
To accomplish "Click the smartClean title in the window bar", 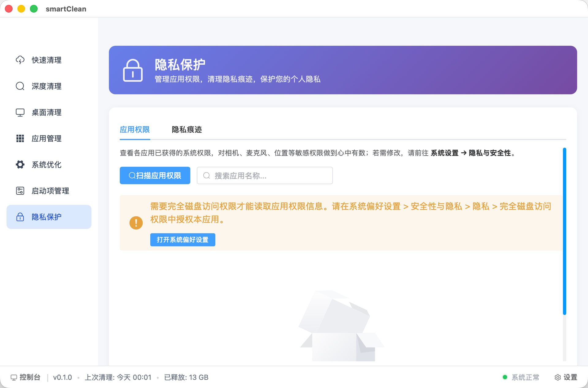I will (x=66, y=9).
